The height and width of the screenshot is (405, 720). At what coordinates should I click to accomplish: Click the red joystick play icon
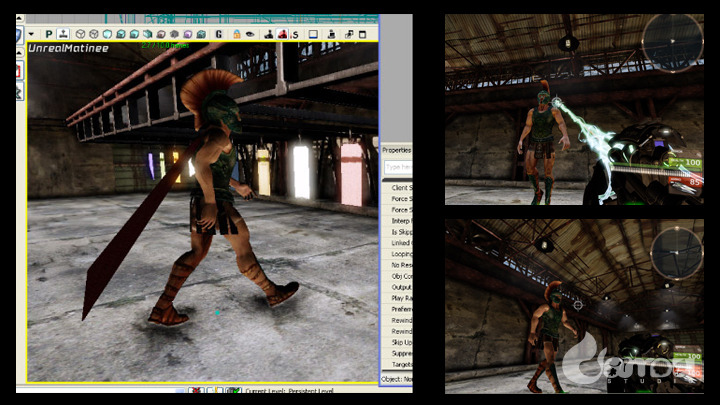[282, 34]
